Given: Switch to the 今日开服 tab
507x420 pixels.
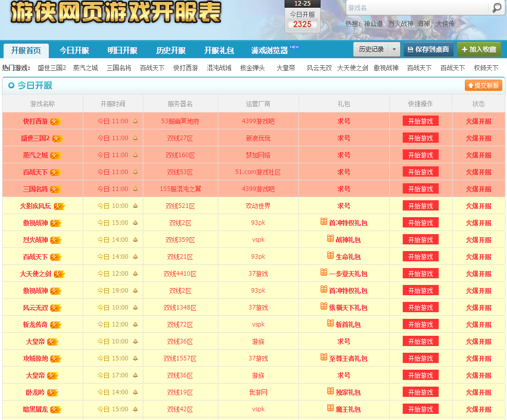Looking at the screenshot, I should [74, 50].
